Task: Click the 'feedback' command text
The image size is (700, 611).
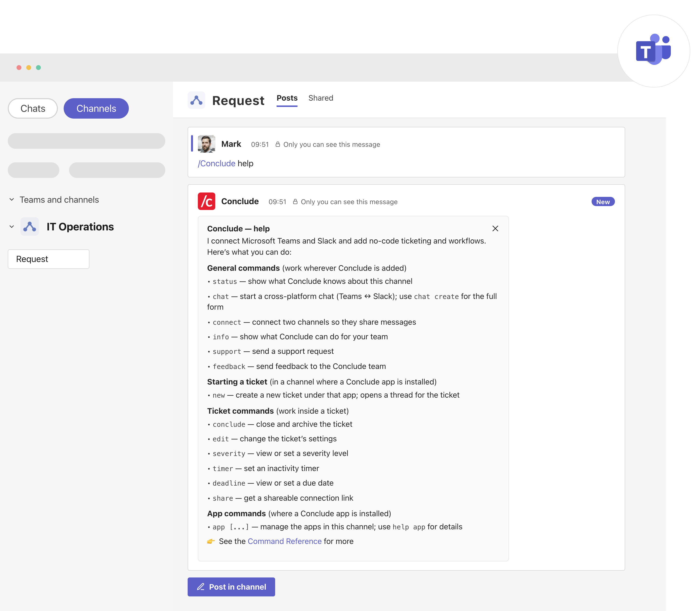Action: (x=229, y=367)
